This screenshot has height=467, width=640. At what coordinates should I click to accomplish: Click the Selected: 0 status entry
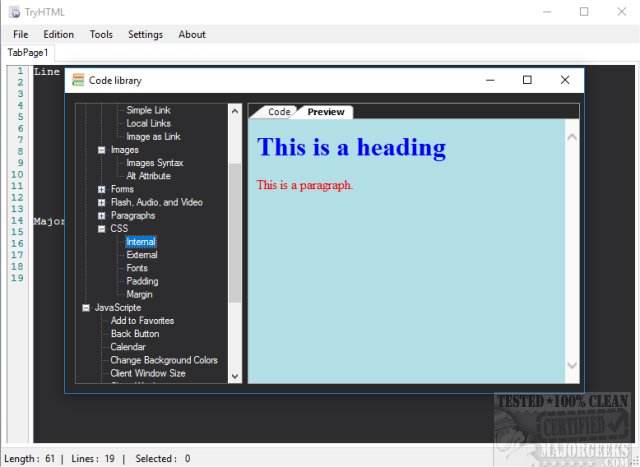click(x=163, y=458)
